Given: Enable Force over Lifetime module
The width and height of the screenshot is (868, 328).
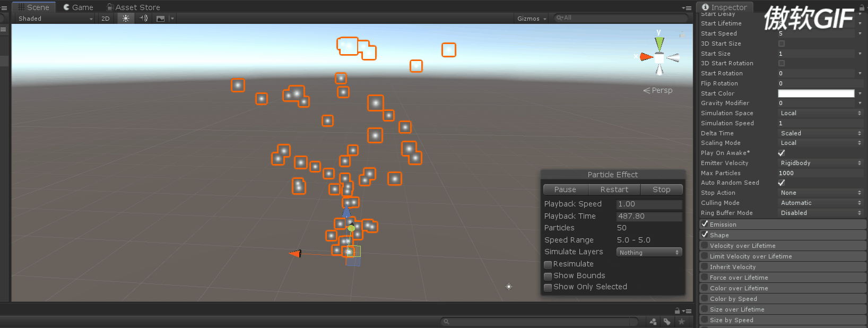Looking at the screenshot, I should tap(705, 277).
